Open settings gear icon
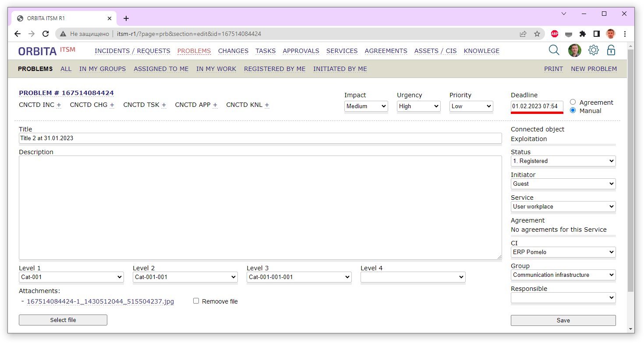This screenshot has height=343, width=644. click(x=593, y=50)
